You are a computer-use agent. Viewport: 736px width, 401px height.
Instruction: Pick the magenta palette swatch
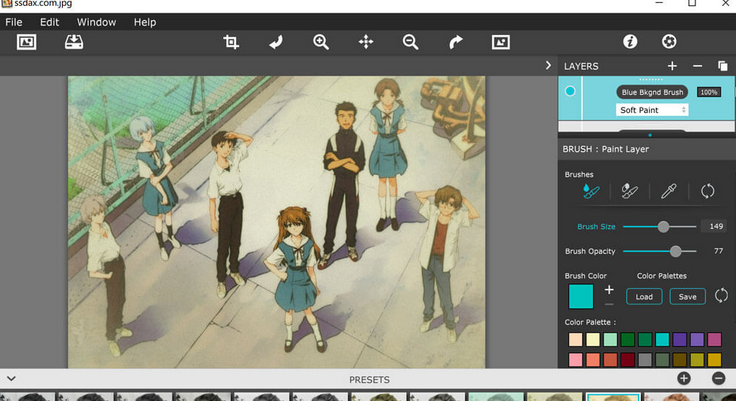pos(714,339)
